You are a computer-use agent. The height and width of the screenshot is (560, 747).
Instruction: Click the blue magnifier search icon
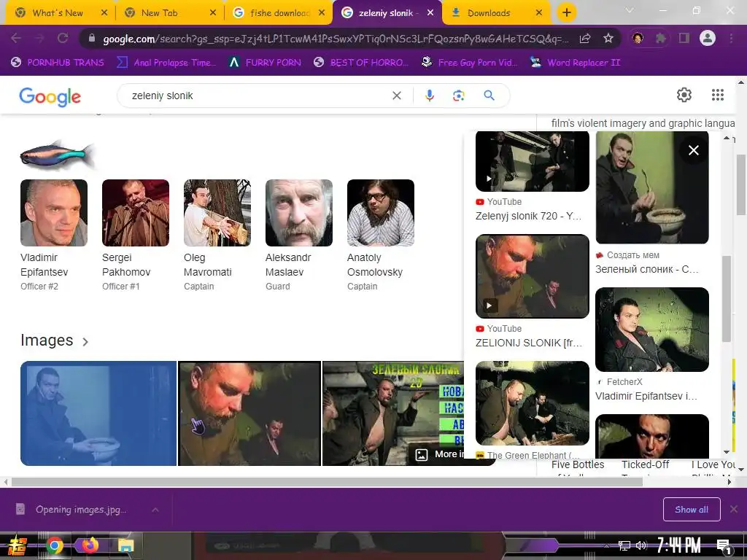point(489,96)
